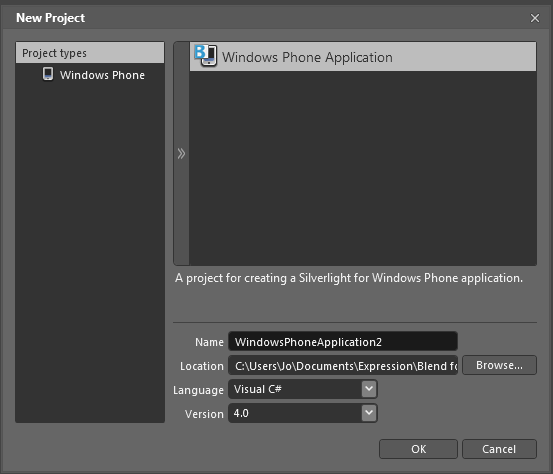Click the Language label
553x474 pixels.
pos(198,390)
